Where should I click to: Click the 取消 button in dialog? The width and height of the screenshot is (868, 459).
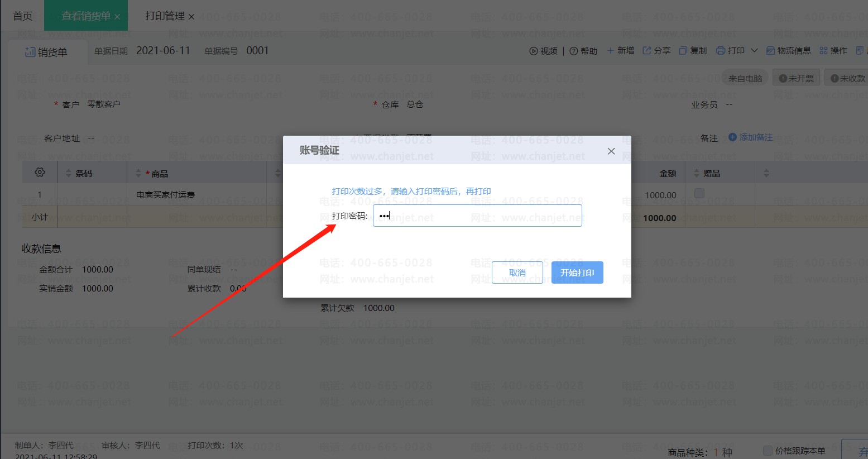pos(517,272)
